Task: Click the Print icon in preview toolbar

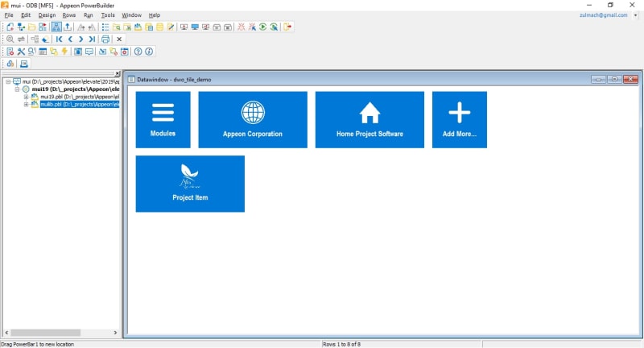Action: [x=105, y=39]
